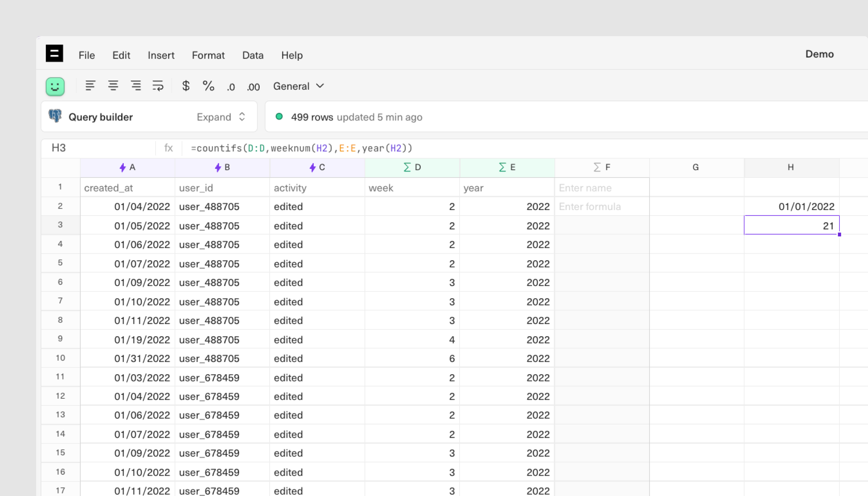Open the Insert menu
Viewport: 868px width, 496px height.
coord(161,55)
